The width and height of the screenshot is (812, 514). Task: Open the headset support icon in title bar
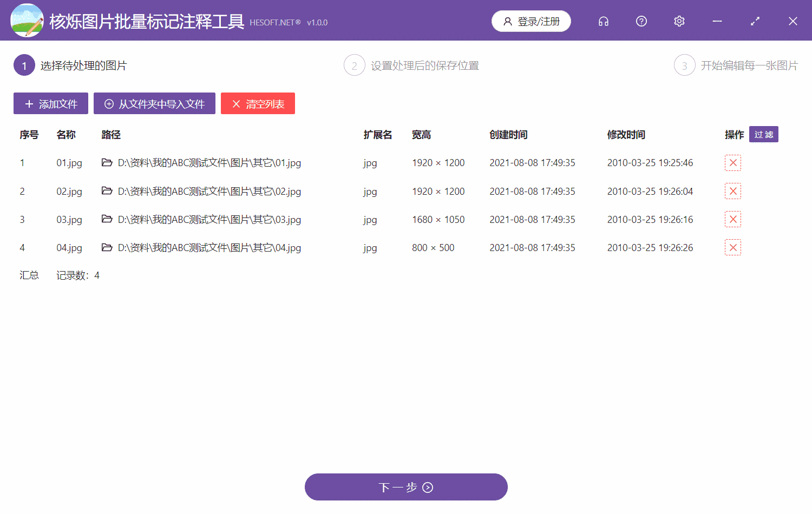(x=603, y=21)
